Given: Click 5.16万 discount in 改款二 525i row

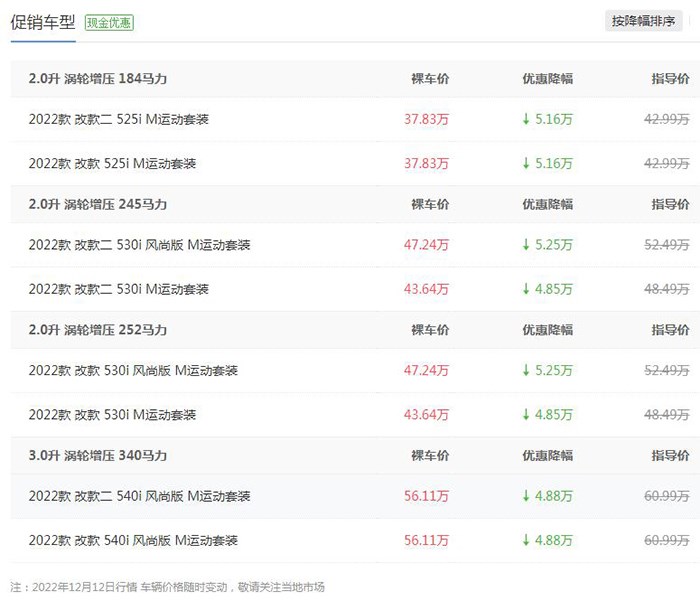Looking at the screenshot, I should tap(548, 119).
